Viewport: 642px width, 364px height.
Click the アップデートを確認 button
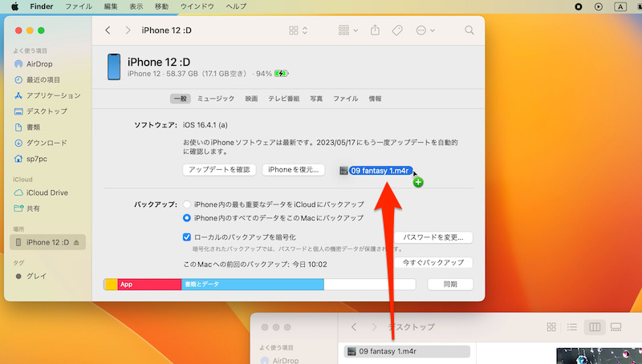click(x=219, y=170)
